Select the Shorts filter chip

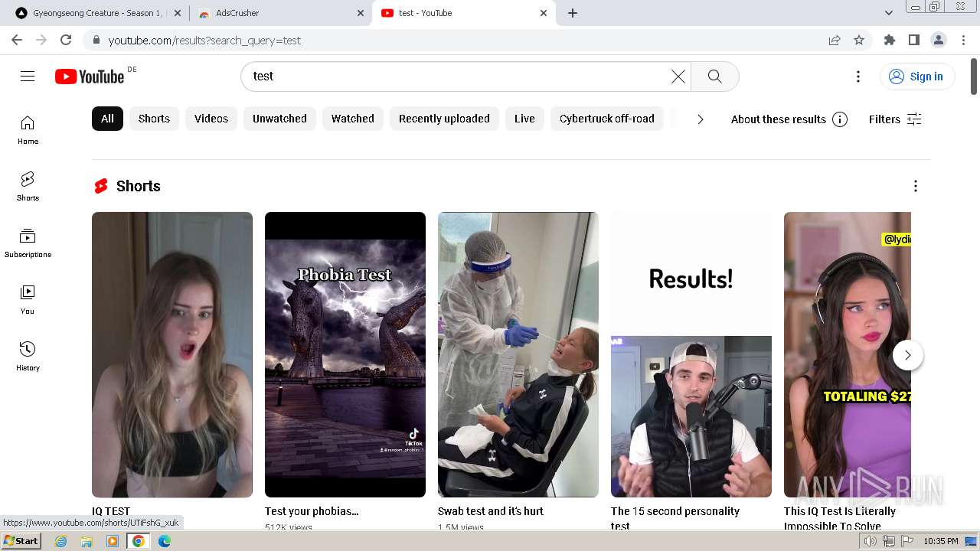tap(154, 119)
